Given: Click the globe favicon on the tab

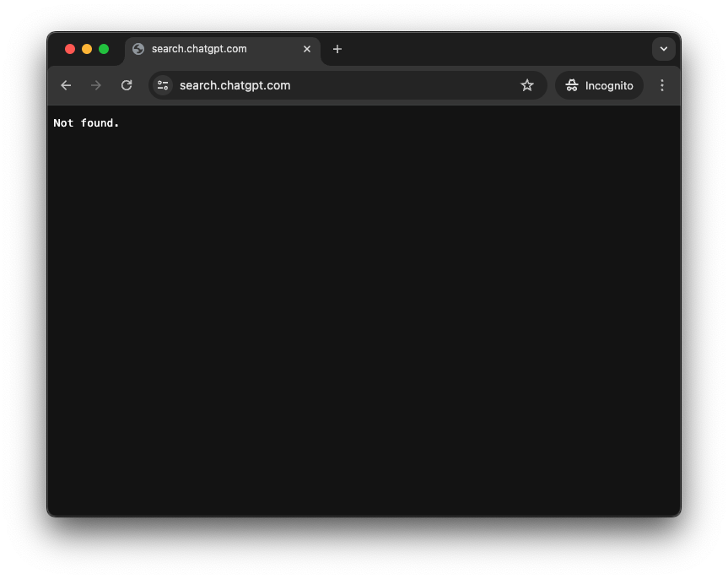Looking at the screenshot, I should point(138,49).
